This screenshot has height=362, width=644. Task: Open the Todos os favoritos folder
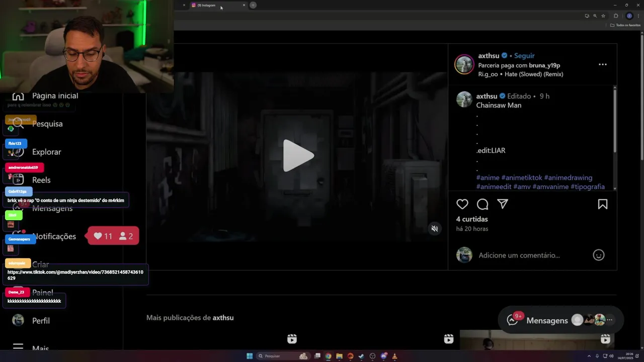[625, 25]
